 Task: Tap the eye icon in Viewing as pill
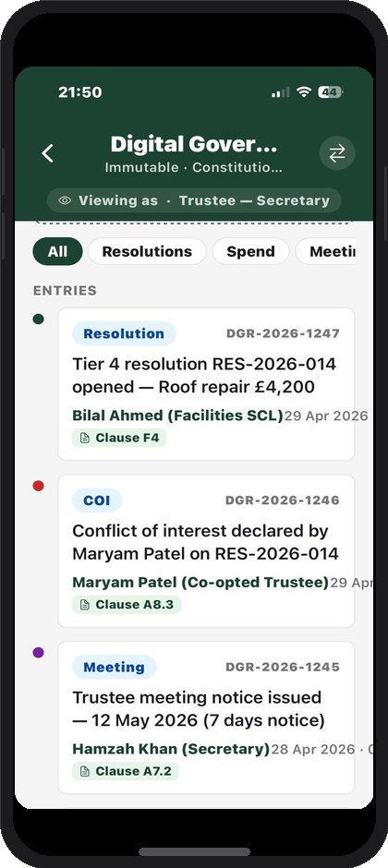[65, 200]
